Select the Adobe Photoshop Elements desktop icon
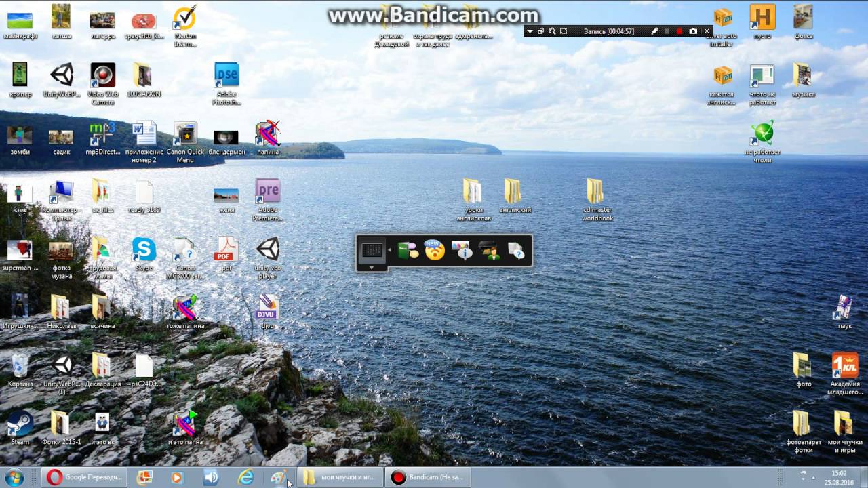This screenshot has height=488, width=868. [226, 84]
